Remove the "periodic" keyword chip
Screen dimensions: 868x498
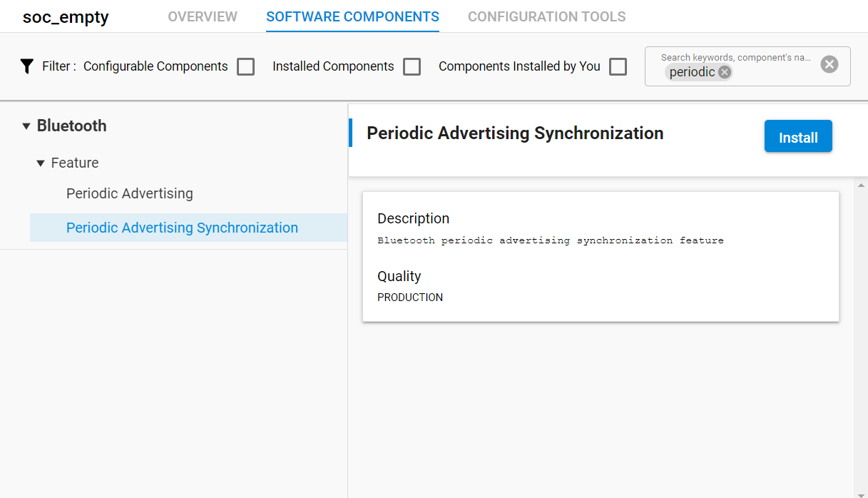pyautogui.click(x=724, y=71)
